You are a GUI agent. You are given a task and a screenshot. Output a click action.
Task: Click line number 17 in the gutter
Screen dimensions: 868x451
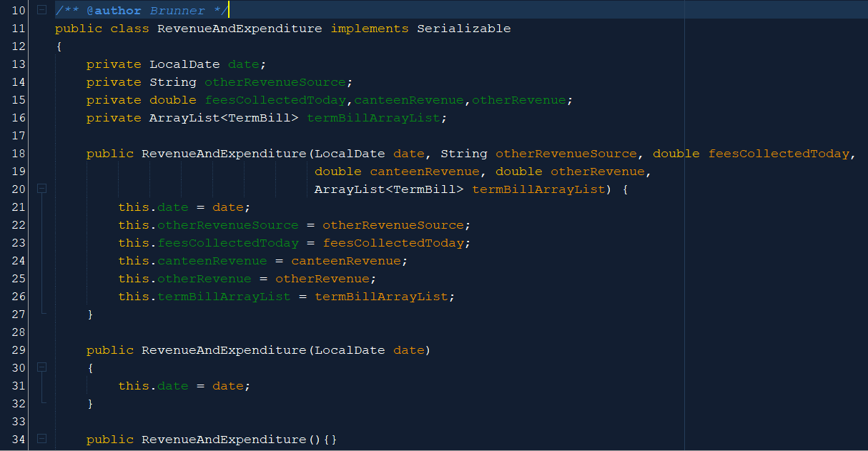coord(19,136)
